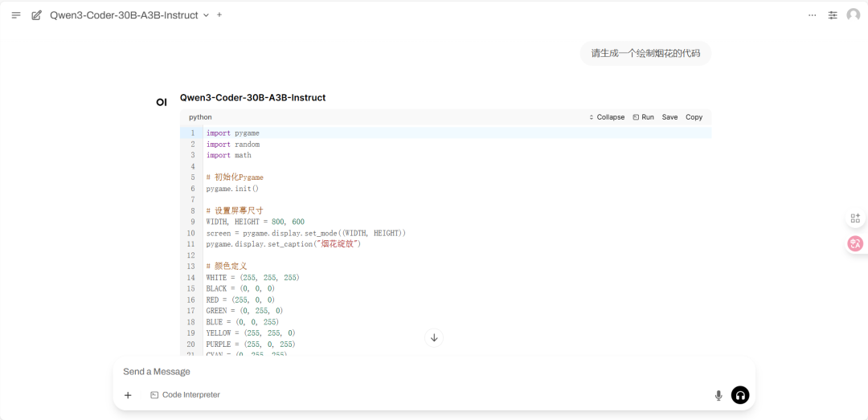This screenshot has width=868, height=420.
Task: Click code line pygame.init()
Action: (x=232, y=189)
